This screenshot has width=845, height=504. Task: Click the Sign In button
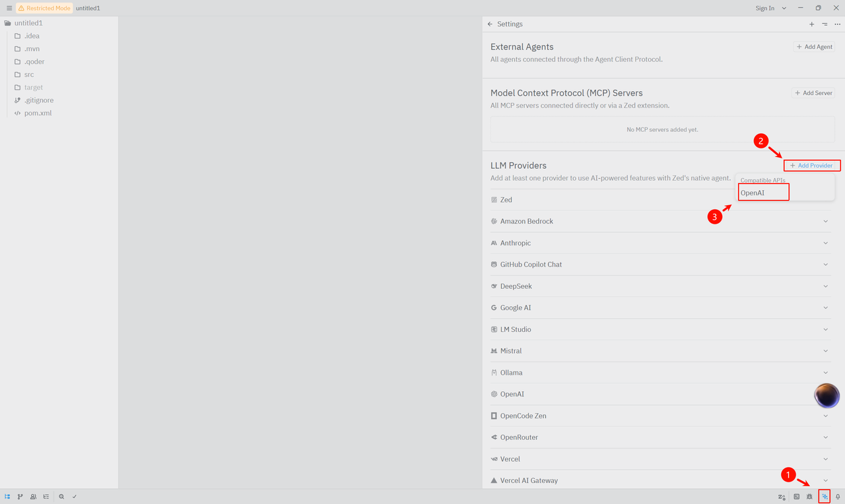tap(765, 8)
